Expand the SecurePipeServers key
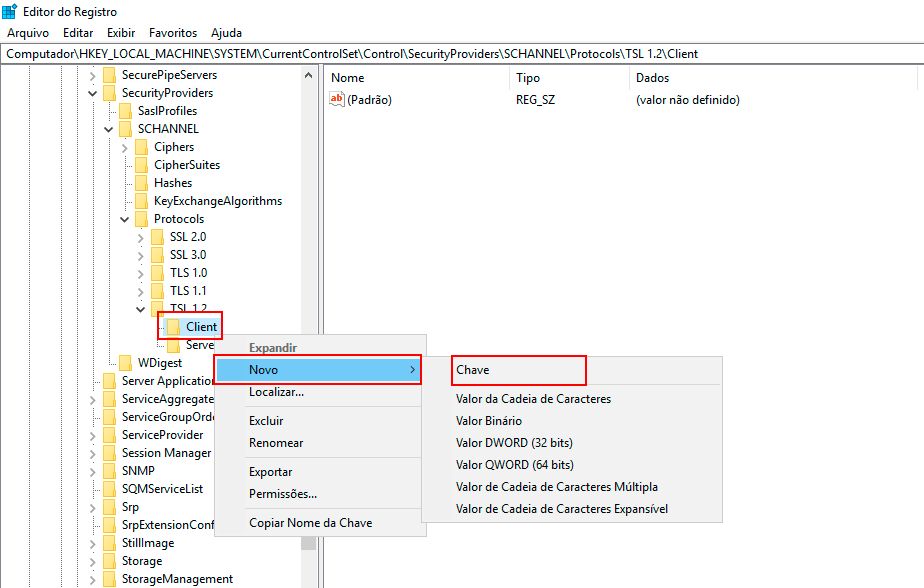924x588 pixels. (93, 75)
